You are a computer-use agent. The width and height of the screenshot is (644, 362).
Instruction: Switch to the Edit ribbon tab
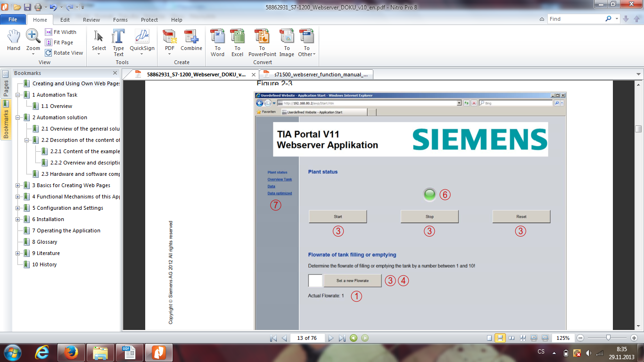[x=65, y=20]
